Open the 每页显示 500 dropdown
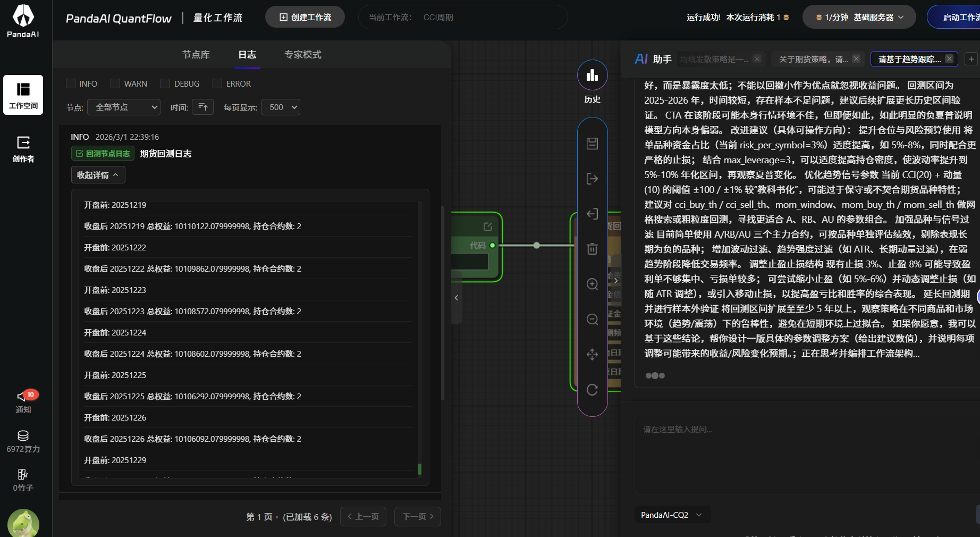 282,107
